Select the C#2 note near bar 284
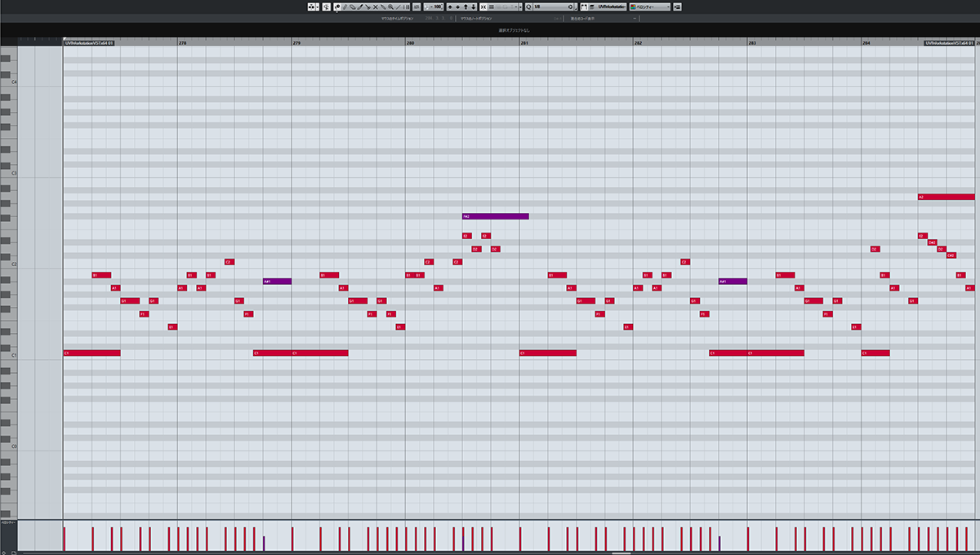Viewport: 980px width, 555px height. tap(951, 255)
